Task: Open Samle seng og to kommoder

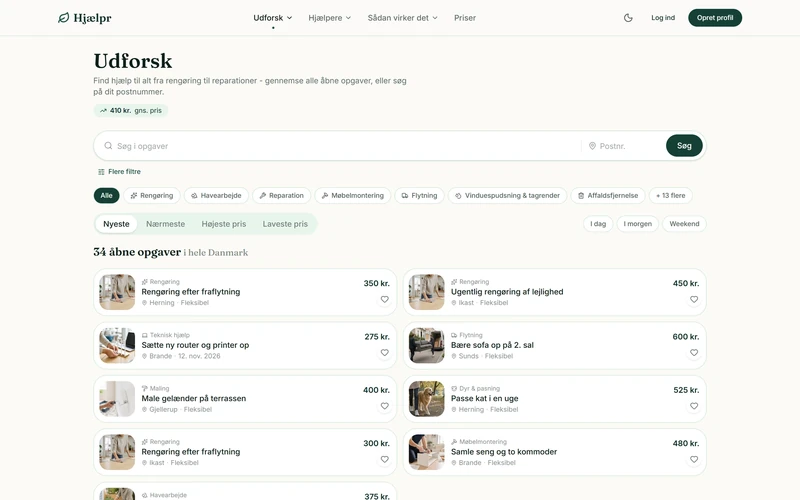Action: coord(504,452)
